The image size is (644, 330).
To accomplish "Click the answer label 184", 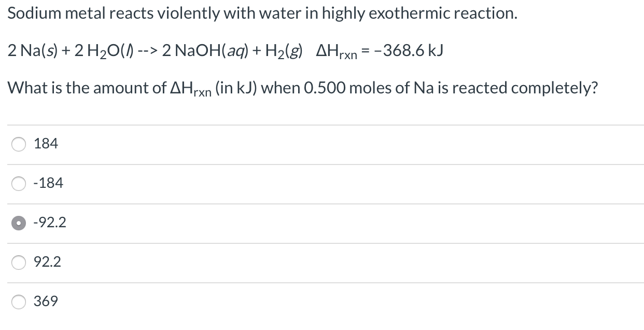I will click(x=46, y=144).
